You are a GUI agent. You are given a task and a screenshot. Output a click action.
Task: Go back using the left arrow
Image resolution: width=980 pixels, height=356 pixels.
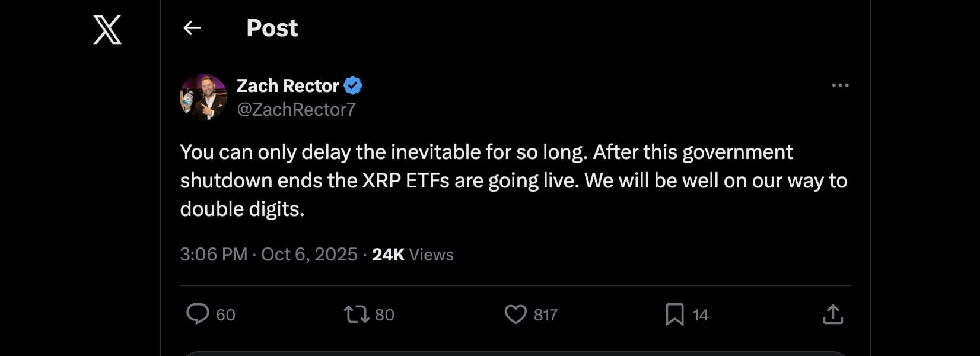(x=192, y=28)
